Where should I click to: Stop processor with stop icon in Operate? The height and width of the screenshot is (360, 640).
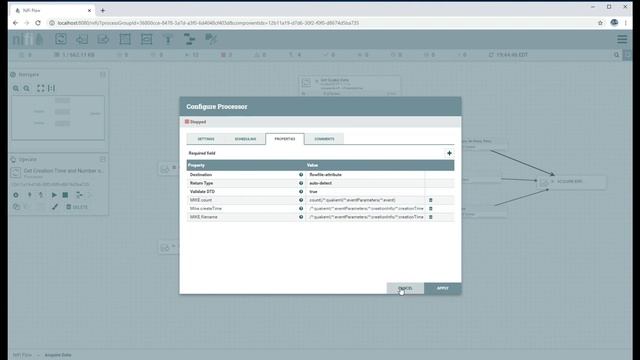point(65,195)
